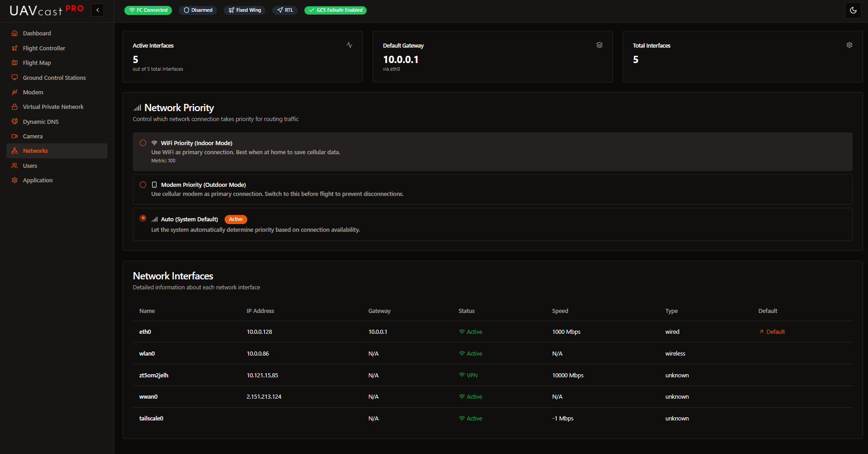
Task: Open the Modem menu item
Action: click(x=33, y=93)
